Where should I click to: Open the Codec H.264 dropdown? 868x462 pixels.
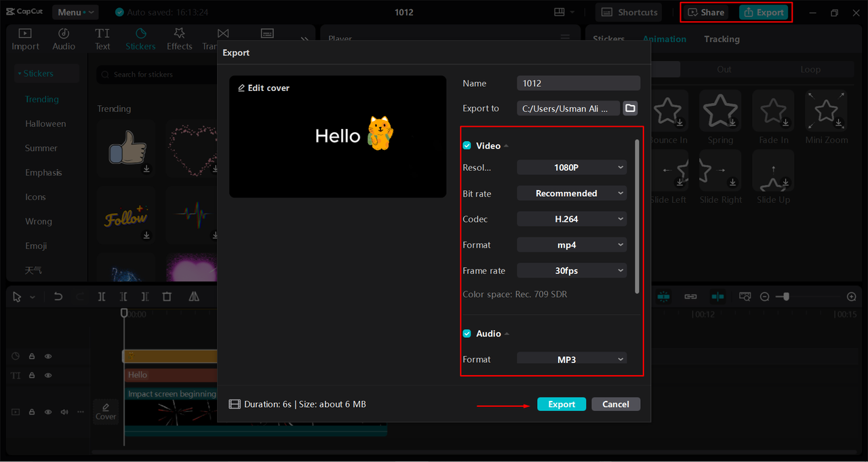click(572, 219)
